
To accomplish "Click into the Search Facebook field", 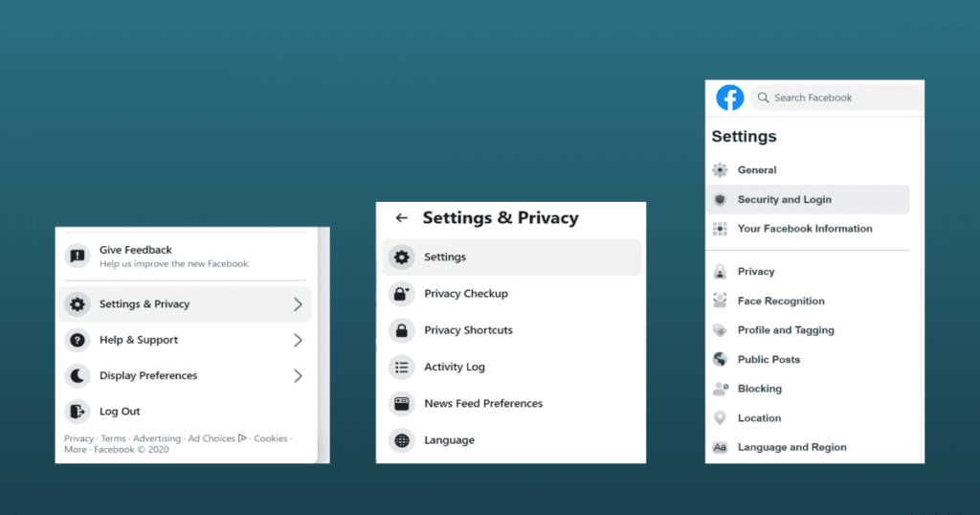I will 836,98.
